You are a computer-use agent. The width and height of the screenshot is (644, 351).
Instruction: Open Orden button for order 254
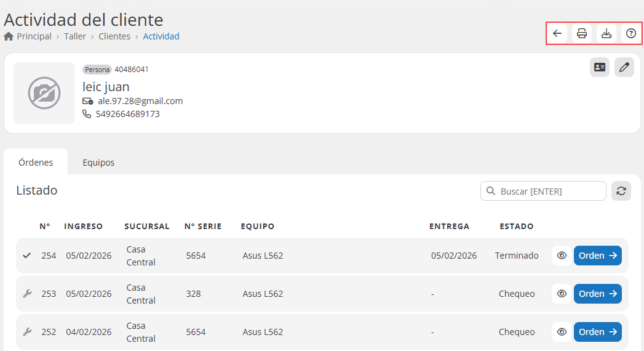598,256
